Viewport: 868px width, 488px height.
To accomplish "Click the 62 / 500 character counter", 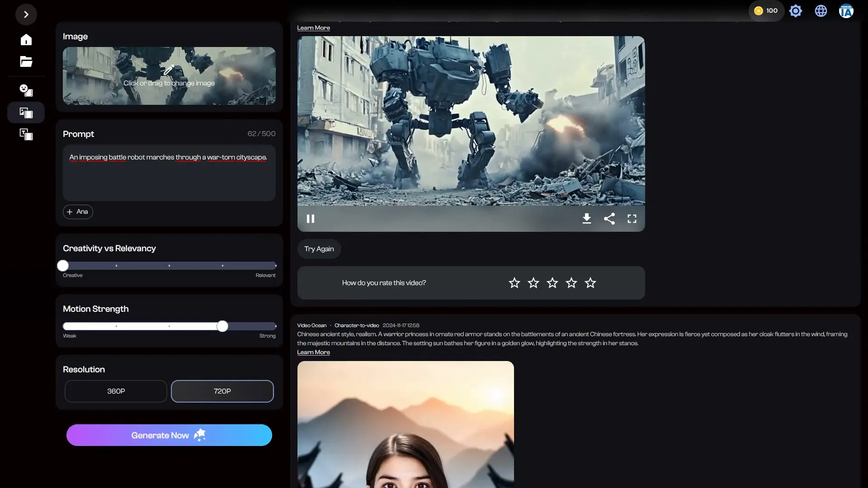I will (261, 134).
